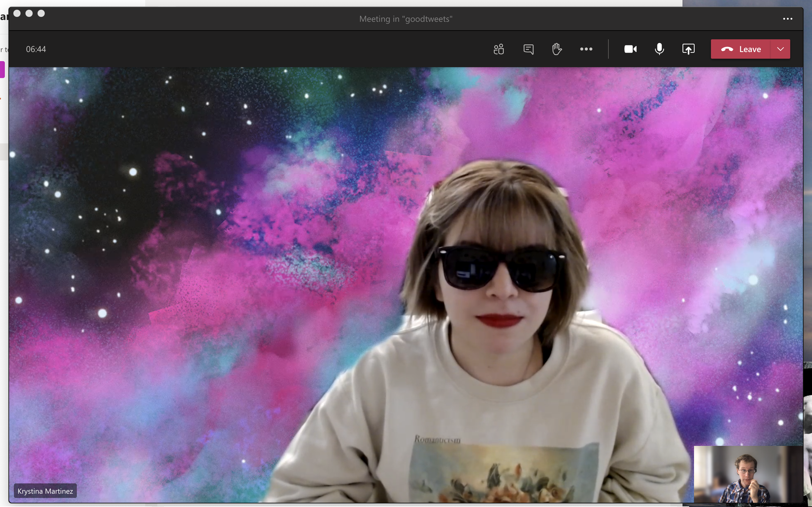Open the share content tray
This screenshot has height=507, width=812.
point(688,49)
